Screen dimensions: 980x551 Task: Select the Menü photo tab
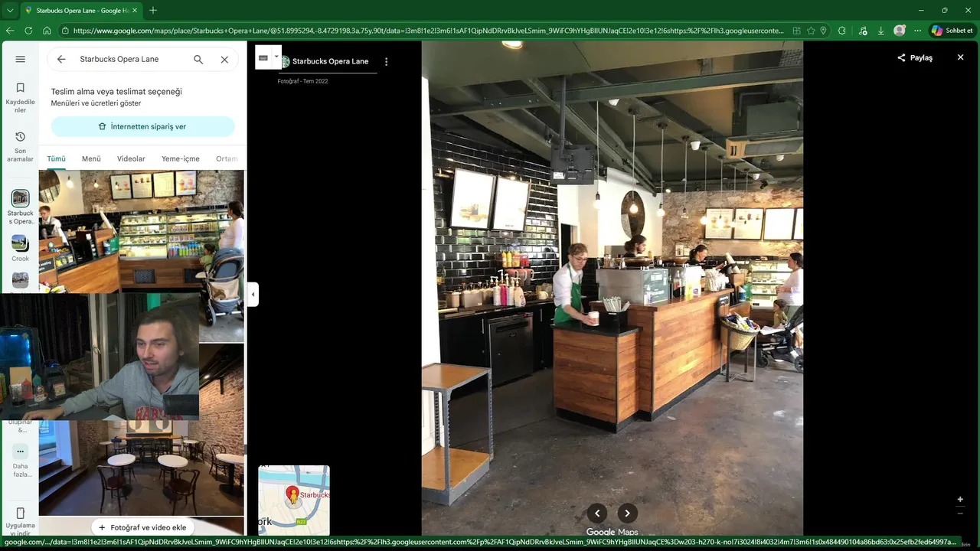[x=91, y=158]
